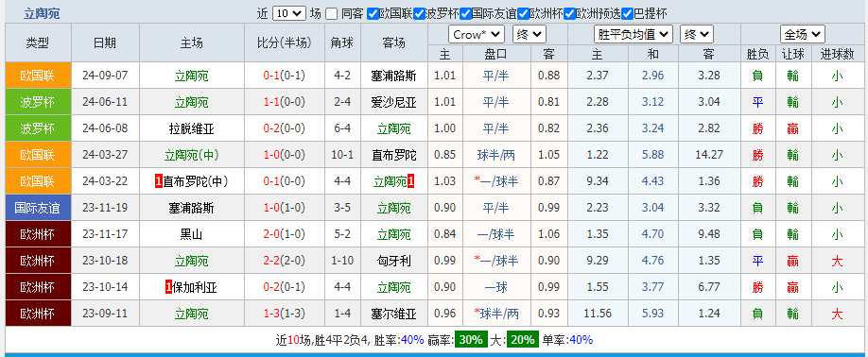Click home team 拉脱维亚
Viewport: 868px width, 357px height.
click(x=192, y=128)
